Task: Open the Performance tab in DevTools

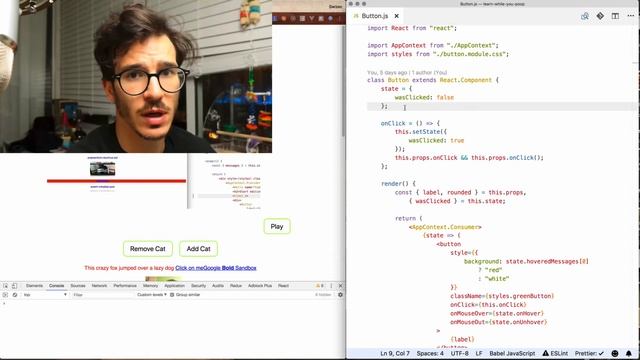Action: [x=125, y=286]
